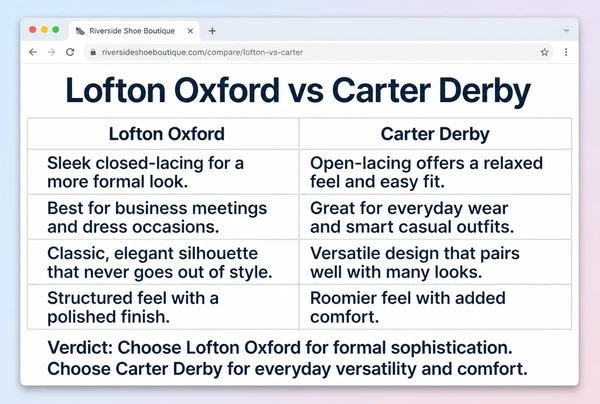Click the 'Lofton Oxford' column header

click(x=163, y=134)
